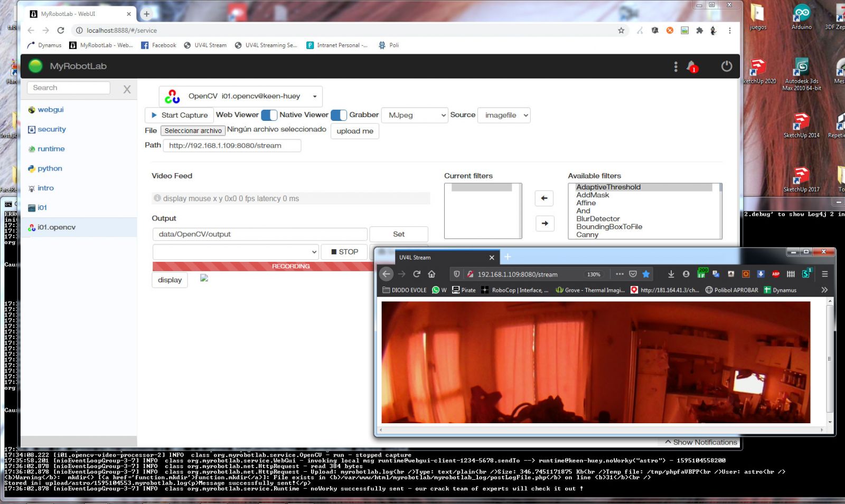
Task: Click the Path stream URL field
Action: coord(232,146)
